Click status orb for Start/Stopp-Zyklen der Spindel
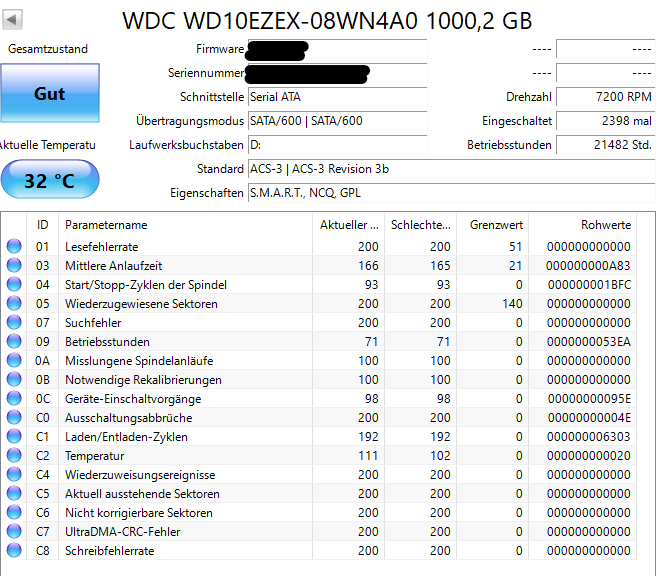 pos(14,284)
